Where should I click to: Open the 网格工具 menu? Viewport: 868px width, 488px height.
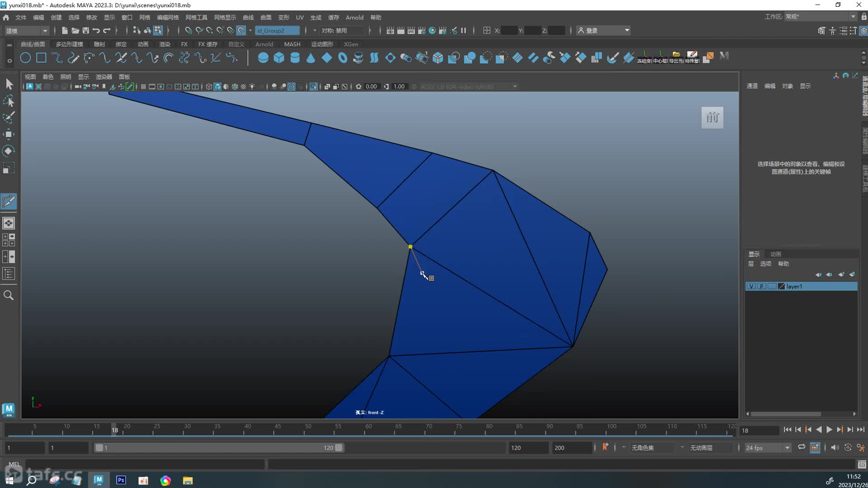pos(196,17)
